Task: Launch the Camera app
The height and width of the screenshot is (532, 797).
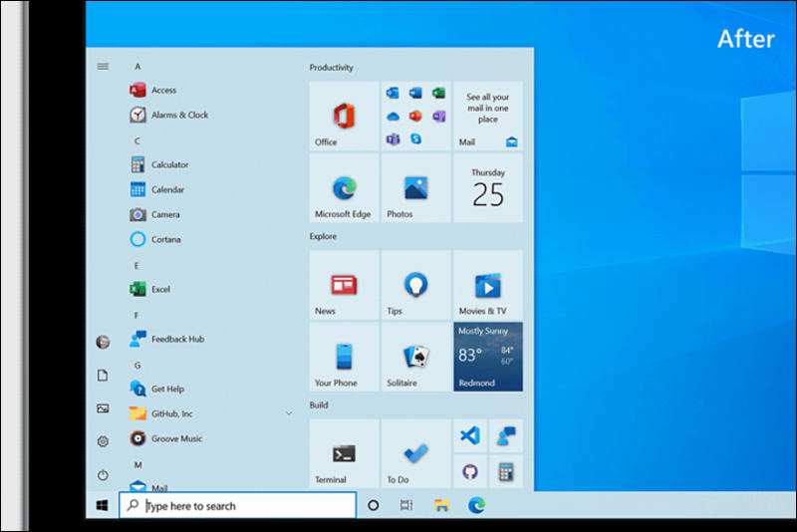Action: [154, 214]
